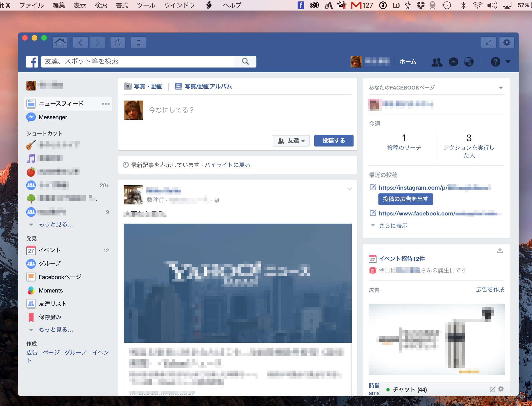Click 投稿のリーチ stat link
The height and width of the screenshot is (406, 532).
point(404,148)
